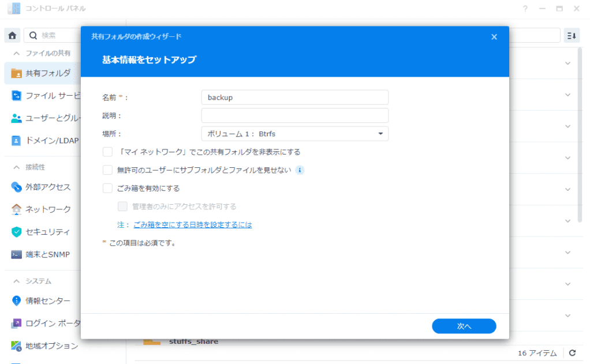Open ごみ箱を空にする日時を設定するには link
The height and width of the screenshot is (364, 590).
[x=192, y=225]
